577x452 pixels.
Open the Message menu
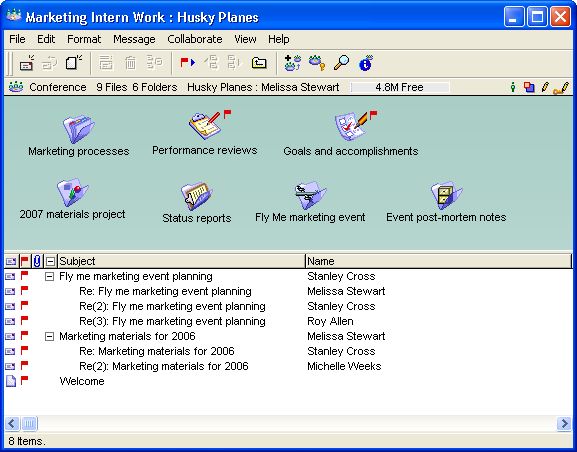tap(134, 39)
